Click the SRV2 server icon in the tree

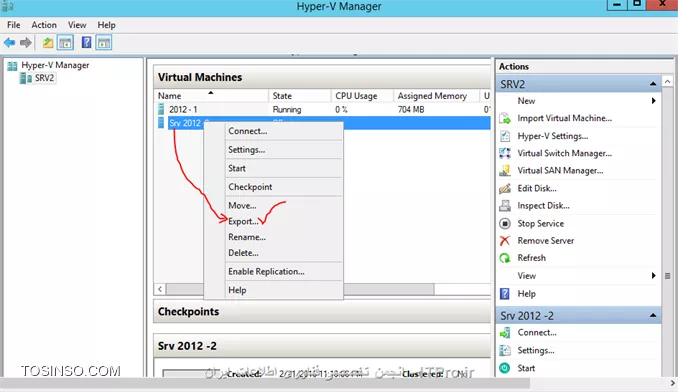click(x=26, y=78)
